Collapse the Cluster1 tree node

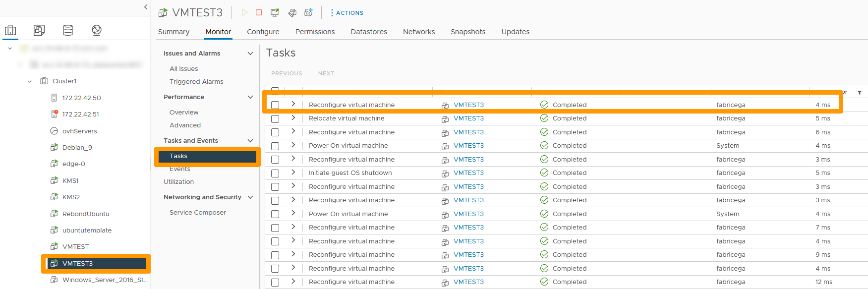[x=30, y=81]
